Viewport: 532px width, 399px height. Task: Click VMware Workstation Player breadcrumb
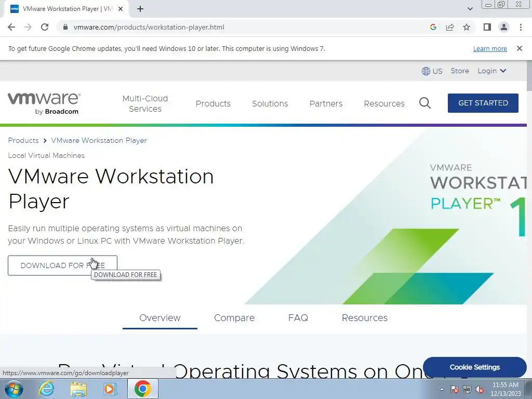click(x=99, y=140)
